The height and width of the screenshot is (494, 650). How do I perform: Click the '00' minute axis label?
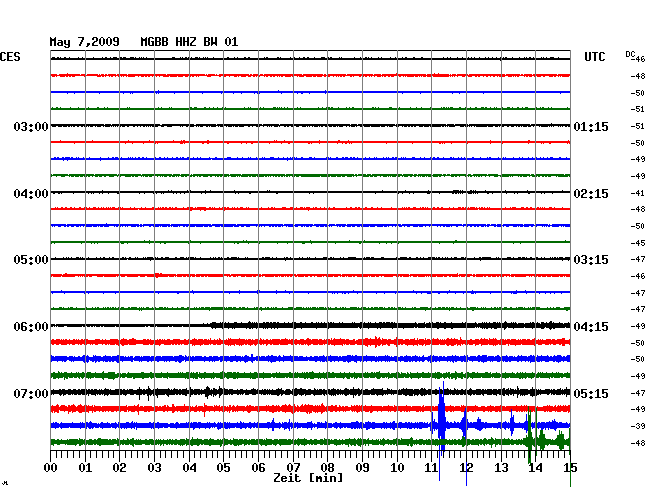[50, 467]
